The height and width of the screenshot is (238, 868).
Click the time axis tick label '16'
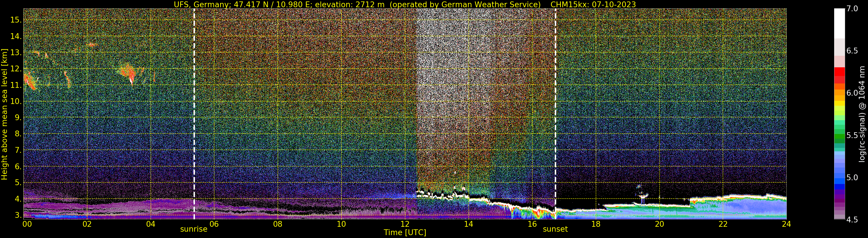(x=532, y=224)
